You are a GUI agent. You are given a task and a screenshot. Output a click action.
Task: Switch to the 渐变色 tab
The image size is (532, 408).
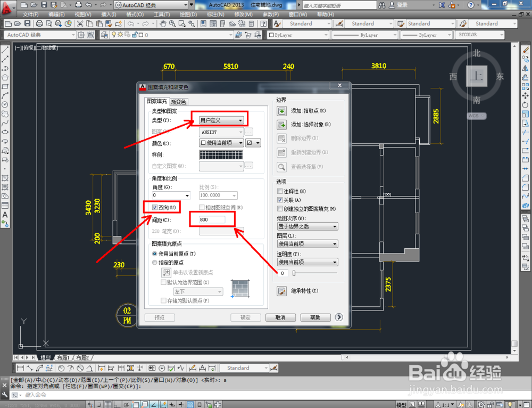point(178,102)
